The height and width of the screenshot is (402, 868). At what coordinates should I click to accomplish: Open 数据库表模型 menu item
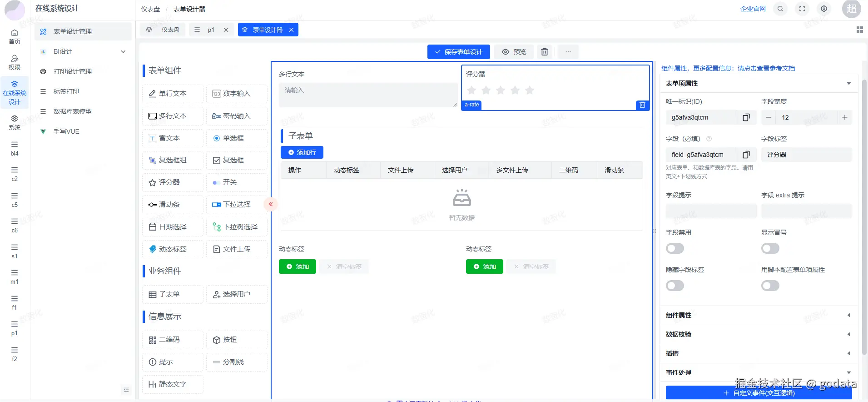83,111
